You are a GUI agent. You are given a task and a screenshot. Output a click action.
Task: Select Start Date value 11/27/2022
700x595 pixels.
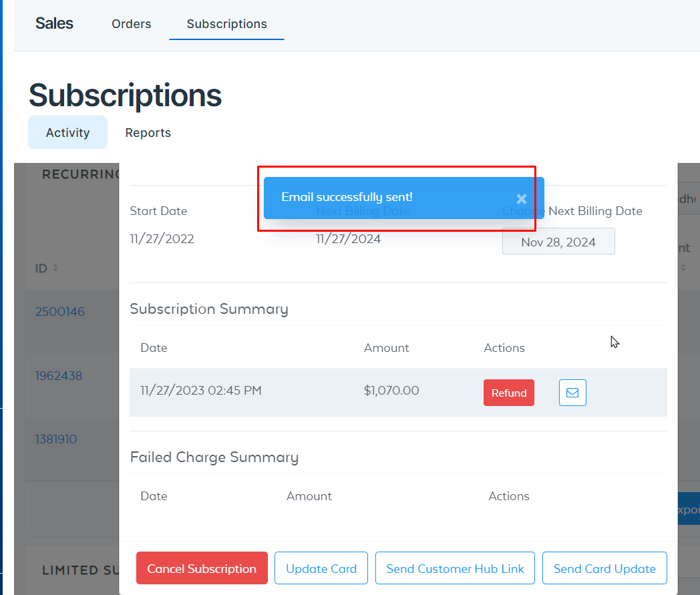[x=162, y=239]
